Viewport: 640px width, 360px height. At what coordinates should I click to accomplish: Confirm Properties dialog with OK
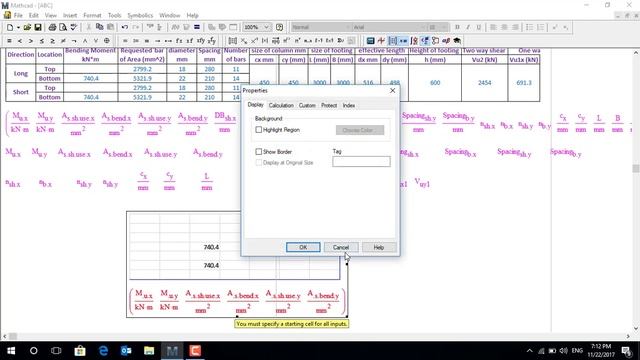click(x=303, y=247)
